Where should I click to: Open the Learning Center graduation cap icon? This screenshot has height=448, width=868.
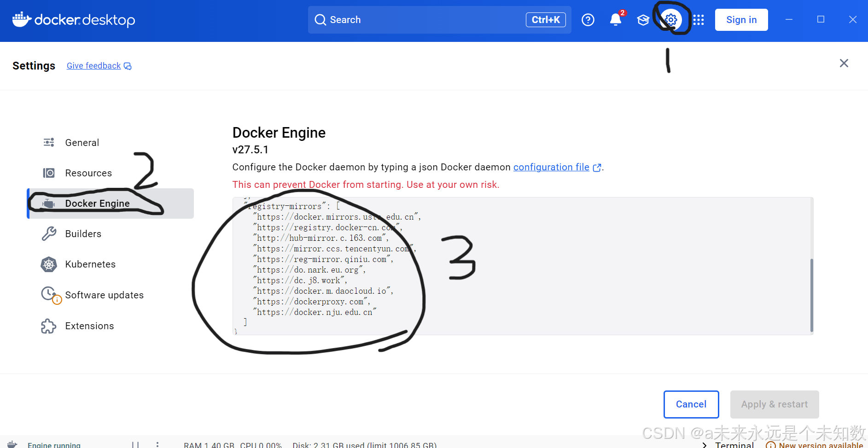click(643, 20)
